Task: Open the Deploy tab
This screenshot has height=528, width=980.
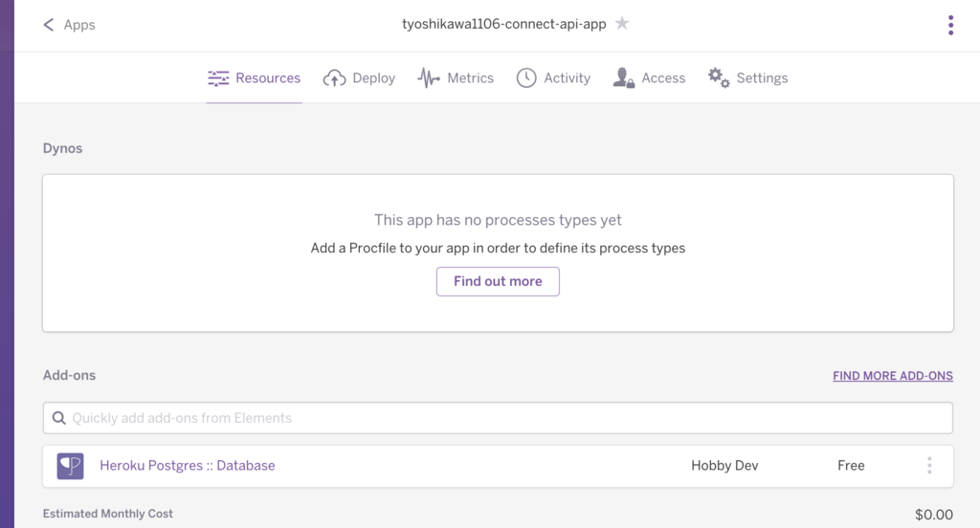Action: pyautogui.click(x=360, y=78)
